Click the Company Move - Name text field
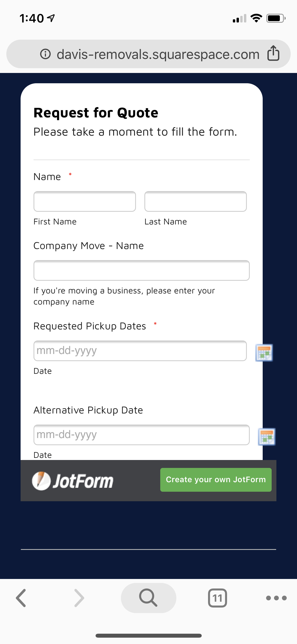Viewport: 297px width, 644px height. [x=142, y=270]
